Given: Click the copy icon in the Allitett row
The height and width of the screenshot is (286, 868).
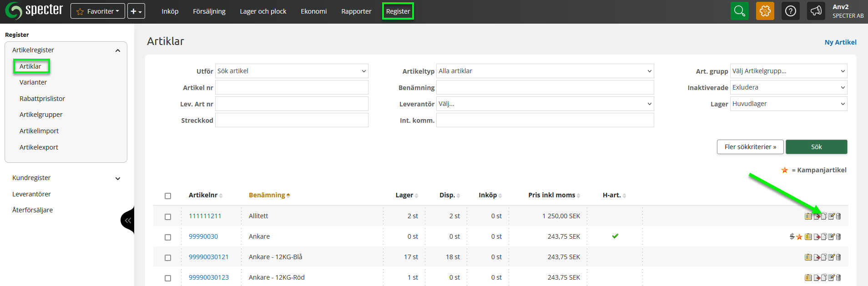Looking at the screenshot, I should coord(824,216).
